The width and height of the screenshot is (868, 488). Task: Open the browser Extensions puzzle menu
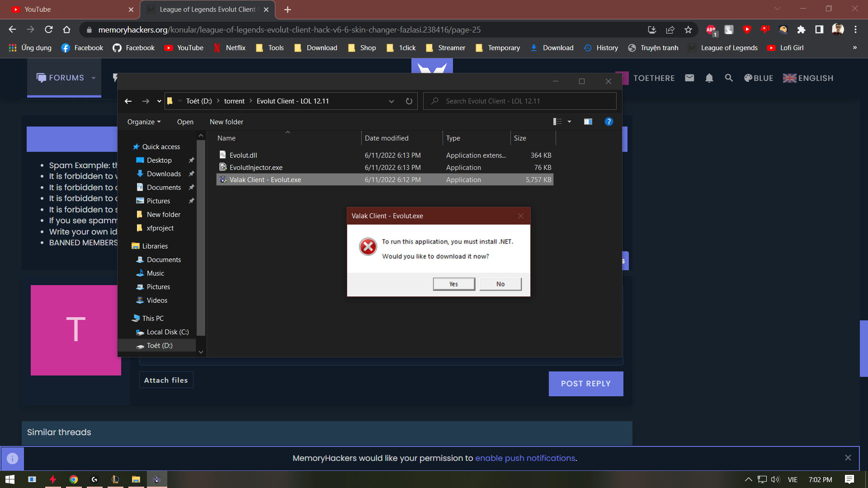pos(801,30)
